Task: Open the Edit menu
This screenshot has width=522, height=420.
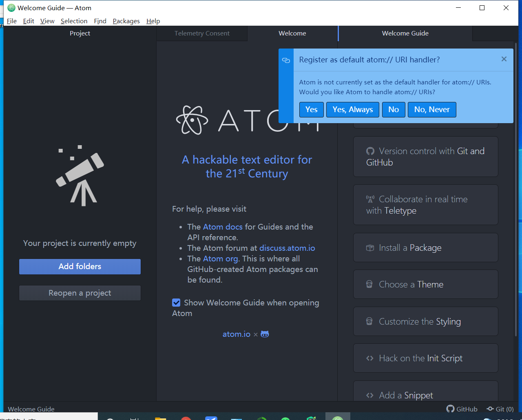Action: [29, 21]
